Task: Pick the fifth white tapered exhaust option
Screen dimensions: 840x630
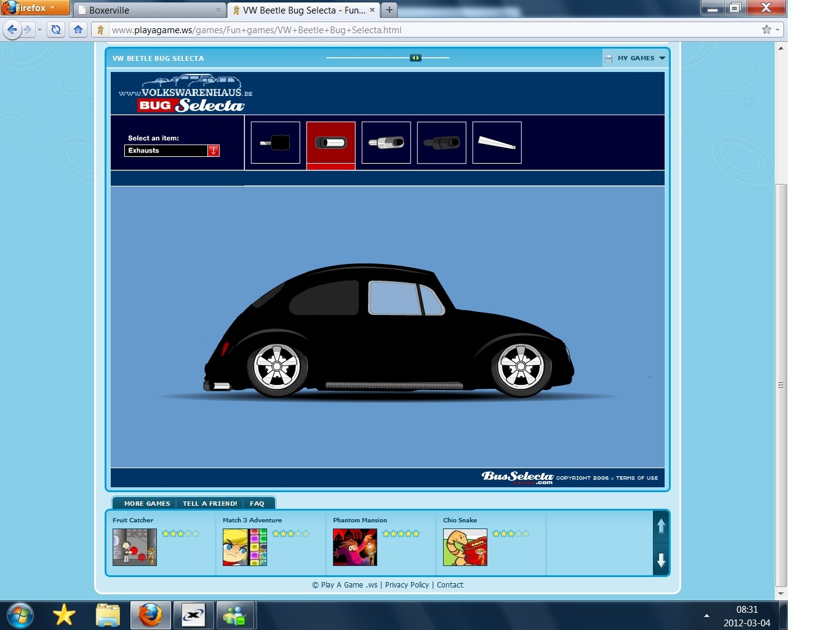Action: [497, 143]
